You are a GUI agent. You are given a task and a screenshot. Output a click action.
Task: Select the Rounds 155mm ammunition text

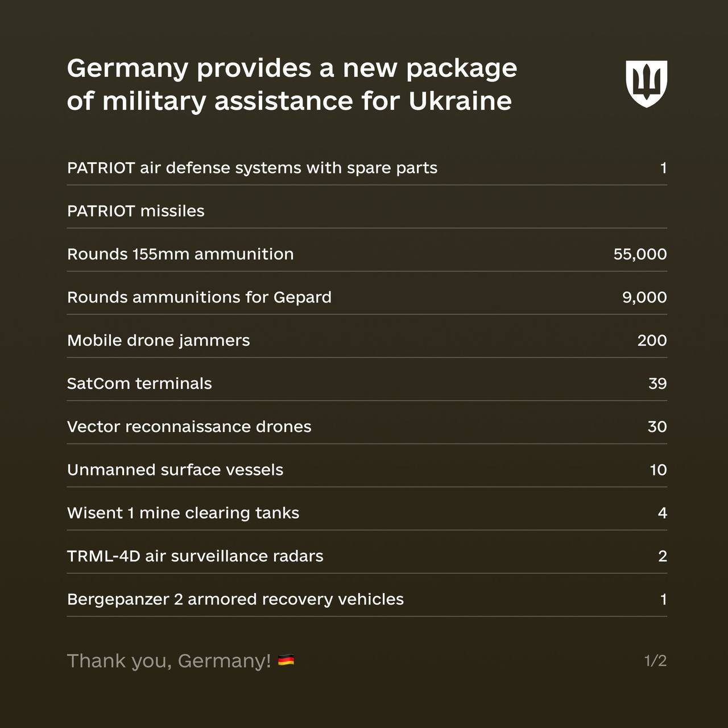180,254
